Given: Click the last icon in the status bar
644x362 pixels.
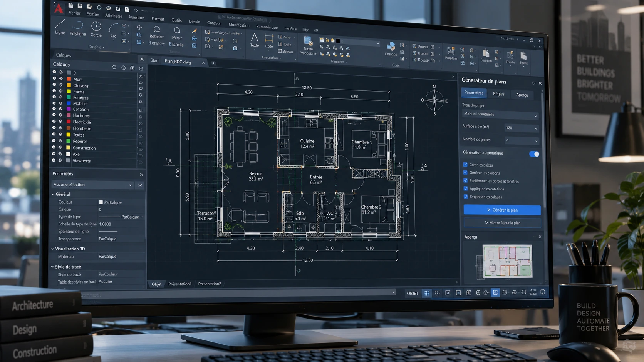Looking at the screenshot, I should (543, 292).
